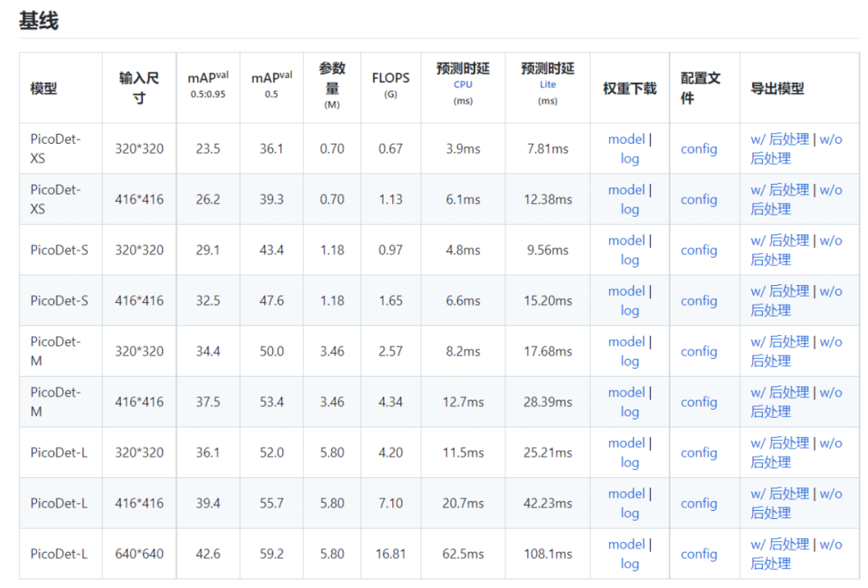The image size is (868, 588).
Task: Open log link for PicoDet-XS 416*416 row
Action: [x=629, y=210]
